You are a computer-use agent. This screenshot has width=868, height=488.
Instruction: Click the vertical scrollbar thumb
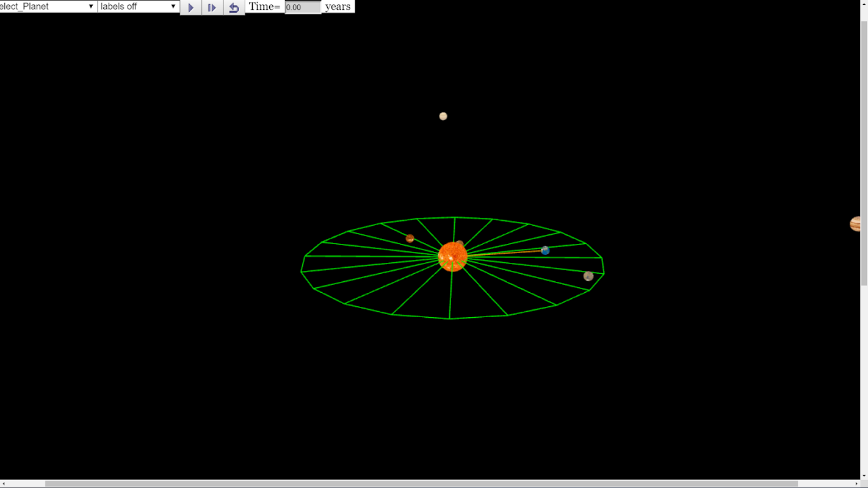pyautogui.click(x=864, y=152)
